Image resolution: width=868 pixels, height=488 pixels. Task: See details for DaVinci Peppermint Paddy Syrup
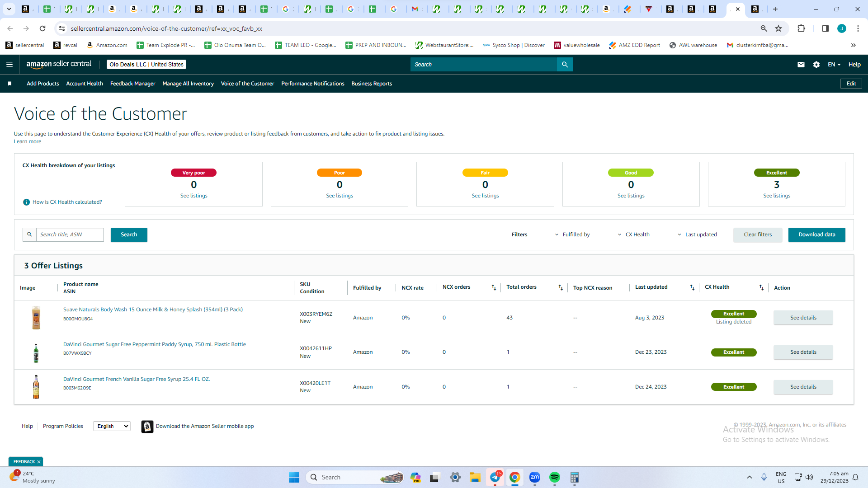tap(803, 352)
